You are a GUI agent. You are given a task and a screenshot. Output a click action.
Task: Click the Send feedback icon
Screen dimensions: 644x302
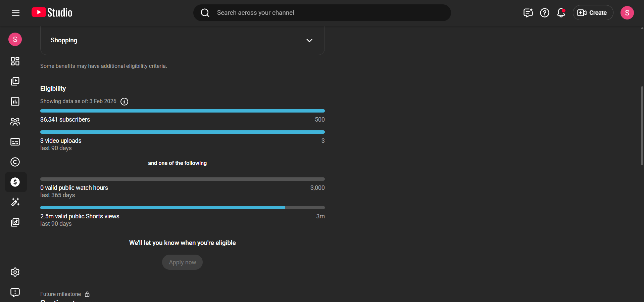(x=15, y=292)
